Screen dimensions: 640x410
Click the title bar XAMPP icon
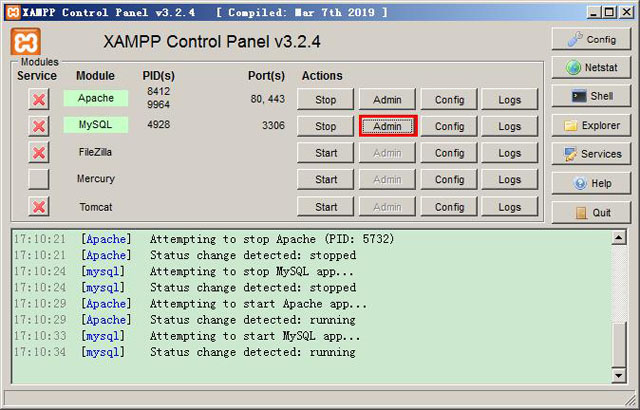pyautogui.click(x=13, y=12)
